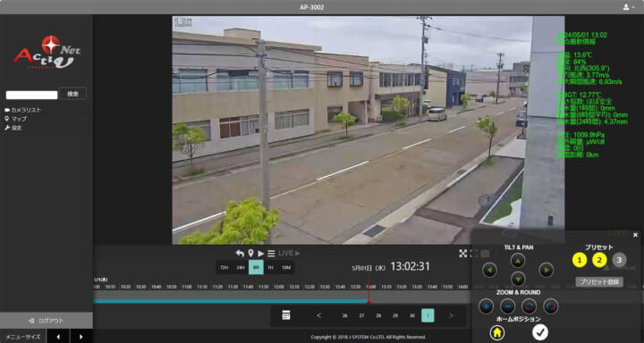Pan camera right with the right arrow
This screenshot has width=644, height=343.
pos(547,270)
